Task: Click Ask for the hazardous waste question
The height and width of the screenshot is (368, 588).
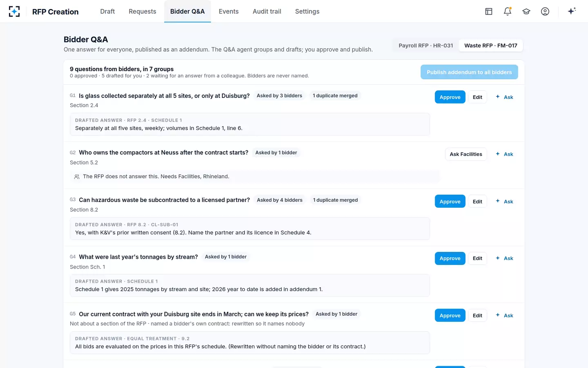Action: coord(504,201)
